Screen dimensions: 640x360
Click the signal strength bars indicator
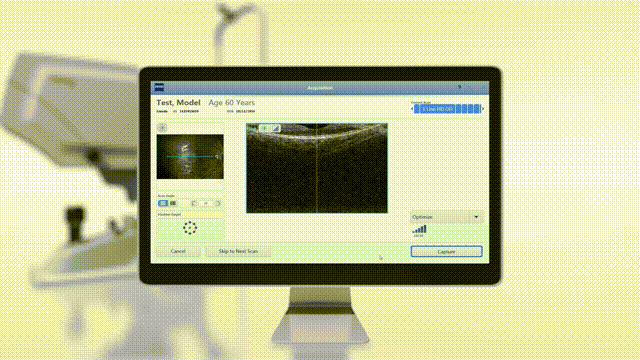(419, 229)
